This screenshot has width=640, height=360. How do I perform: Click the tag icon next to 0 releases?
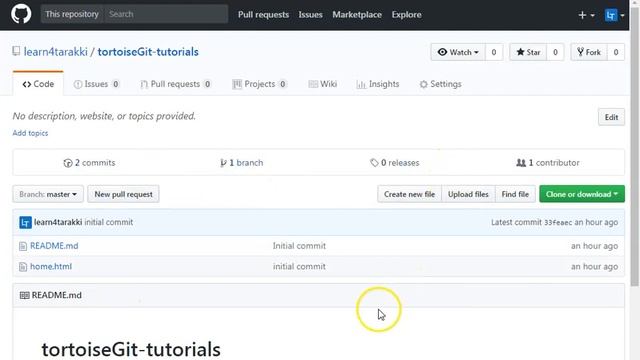point(374,162)
